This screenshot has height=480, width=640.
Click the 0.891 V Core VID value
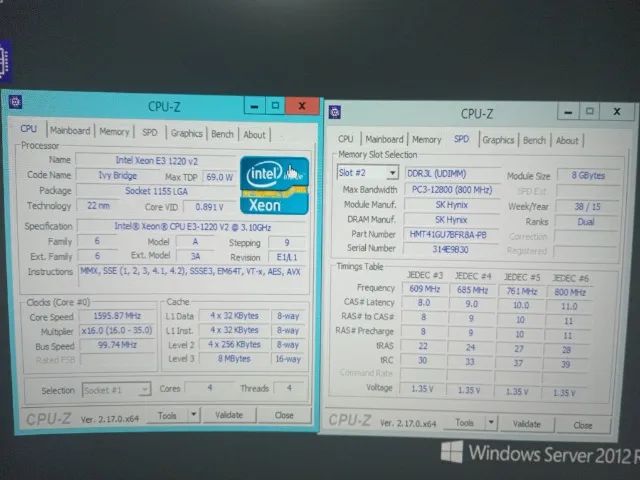click(x=209, y=207)
